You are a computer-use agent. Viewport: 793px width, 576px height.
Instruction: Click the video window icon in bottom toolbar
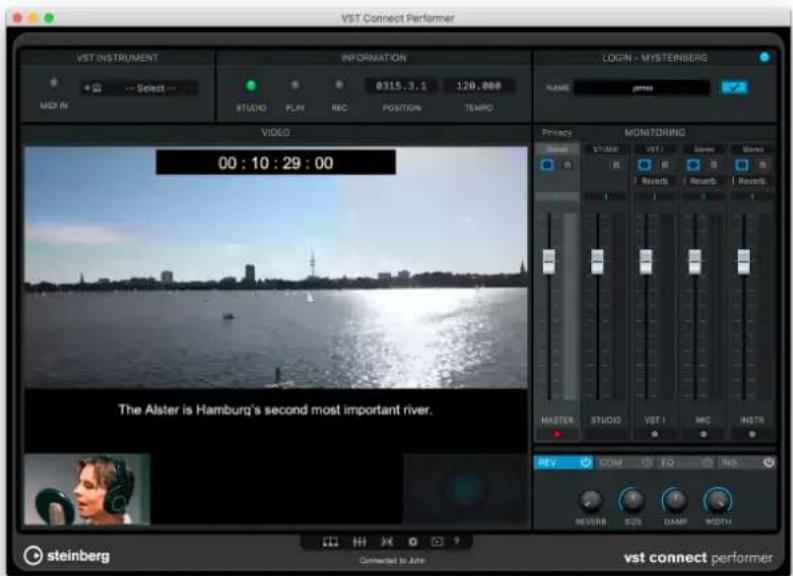pyautogui.click(x=437, y=542)
